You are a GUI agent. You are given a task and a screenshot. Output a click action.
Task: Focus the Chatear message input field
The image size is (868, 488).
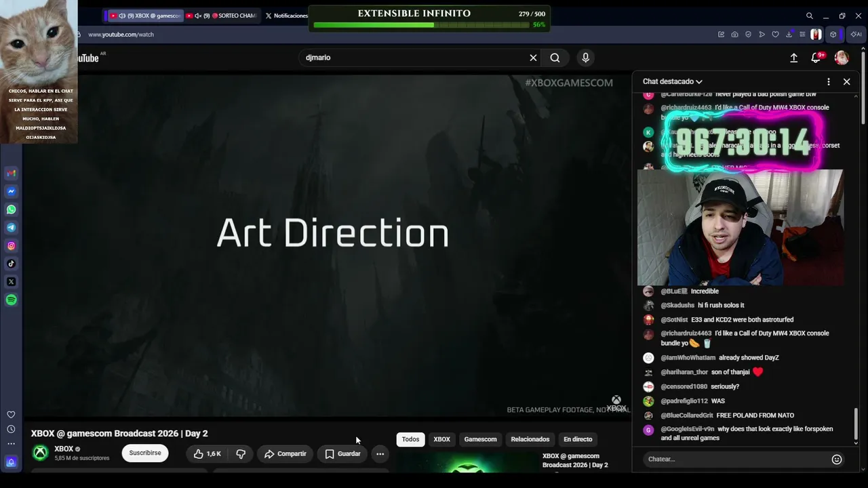736,460
